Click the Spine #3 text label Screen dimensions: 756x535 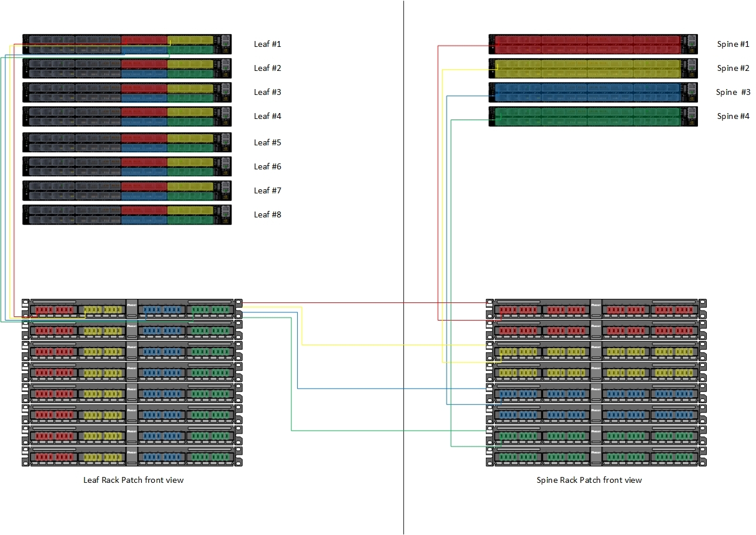[x=733, y=92]
